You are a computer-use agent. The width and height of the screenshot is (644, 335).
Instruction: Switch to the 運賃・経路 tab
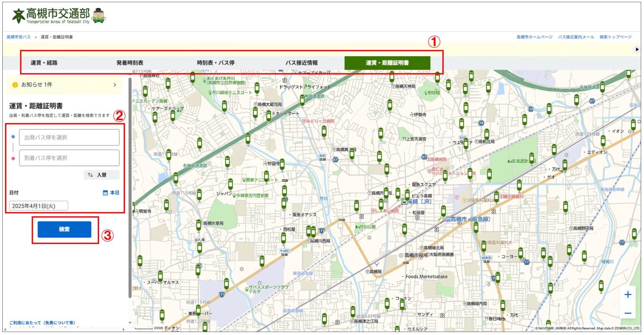(x=44, y=63)
